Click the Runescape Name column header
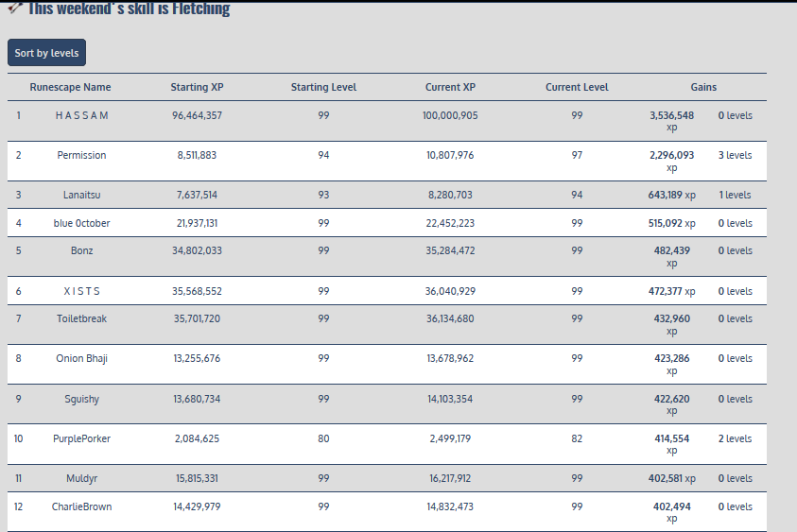The height and width of the screenshot is (532, 797). 70,87
